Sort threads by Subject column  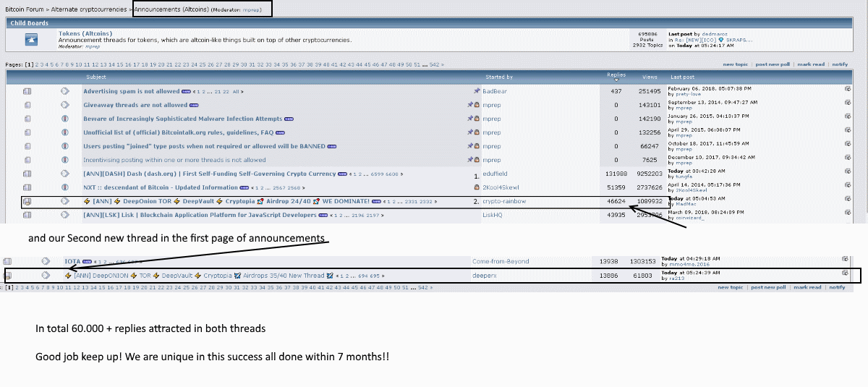pos(96,77)
